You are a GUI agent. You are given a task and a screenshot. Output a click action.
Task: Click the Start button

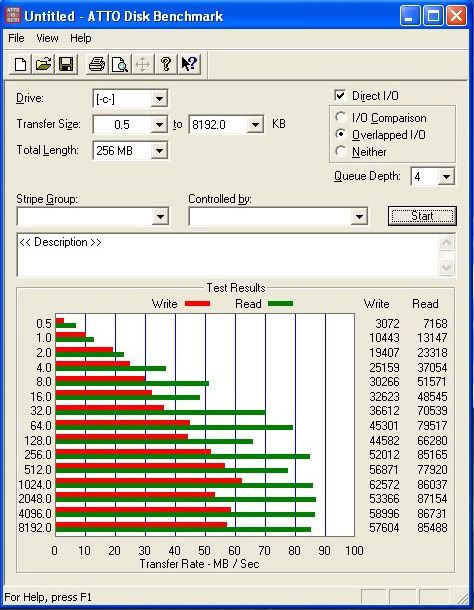point(422,216)
